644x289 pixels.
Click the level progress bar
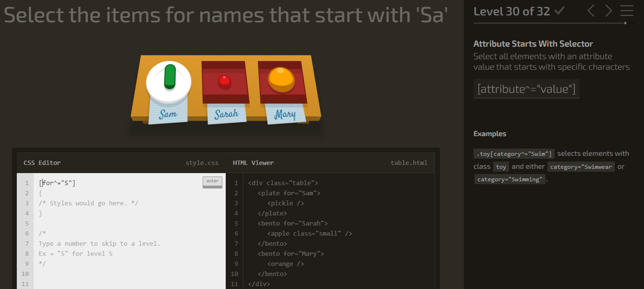pos(549,23)
